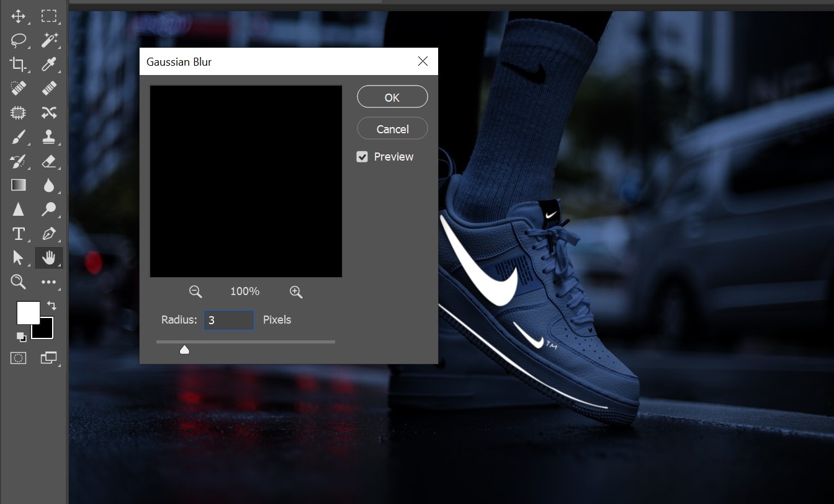Select the Gradient tool

pos(18,185)
